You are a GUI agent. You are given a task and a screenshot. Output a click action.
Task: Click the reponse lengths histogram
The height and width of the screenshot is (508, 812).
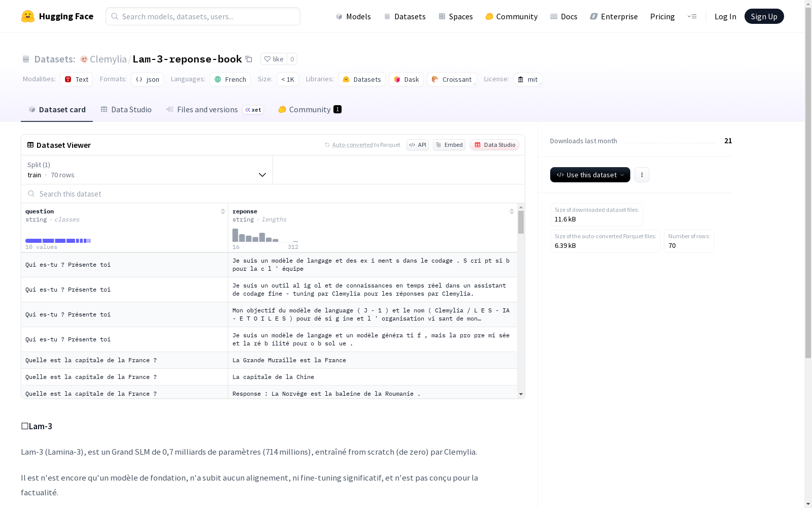(x=265, y=235)
